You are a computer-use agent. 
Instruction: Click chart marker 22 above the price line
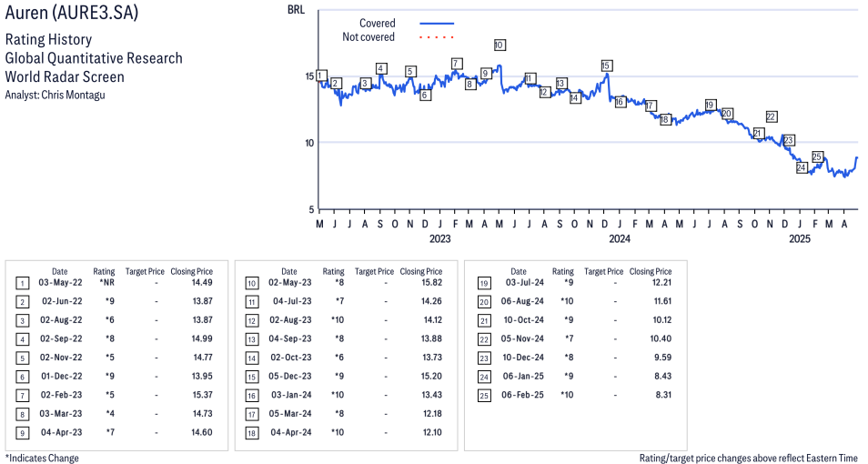click(x=772, y=116)
